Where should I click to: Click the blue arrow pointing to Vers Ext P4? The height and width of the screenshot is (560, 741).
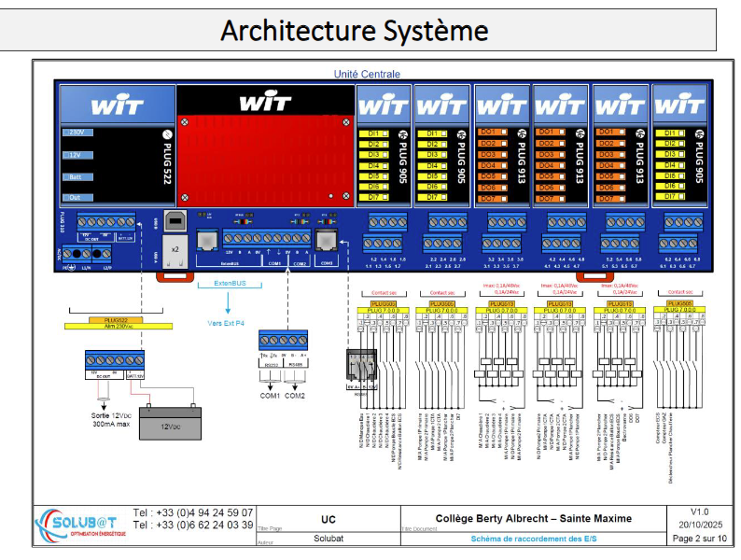coord(228,303)
